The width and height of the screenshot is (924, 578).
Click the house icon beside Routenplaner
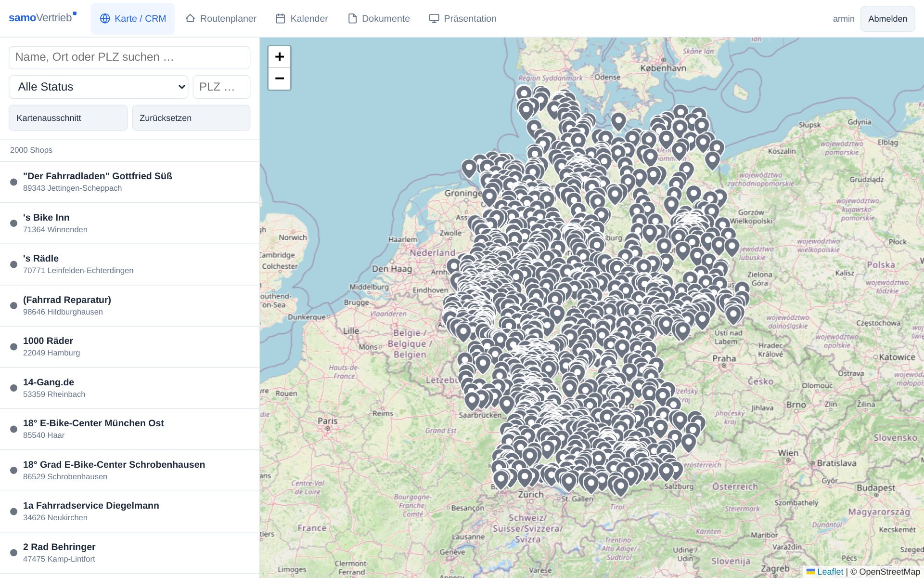tap(190, 18)
